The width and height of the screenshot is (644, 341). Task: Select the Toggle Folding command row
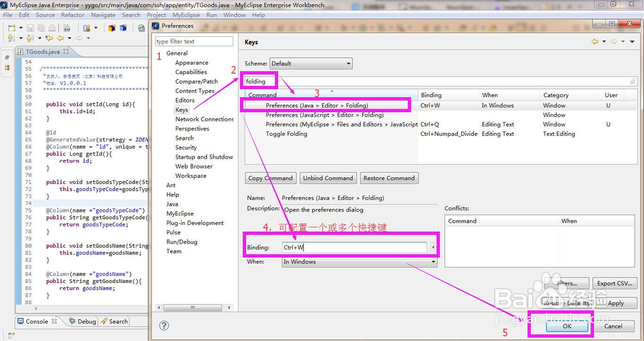(440, 133)
